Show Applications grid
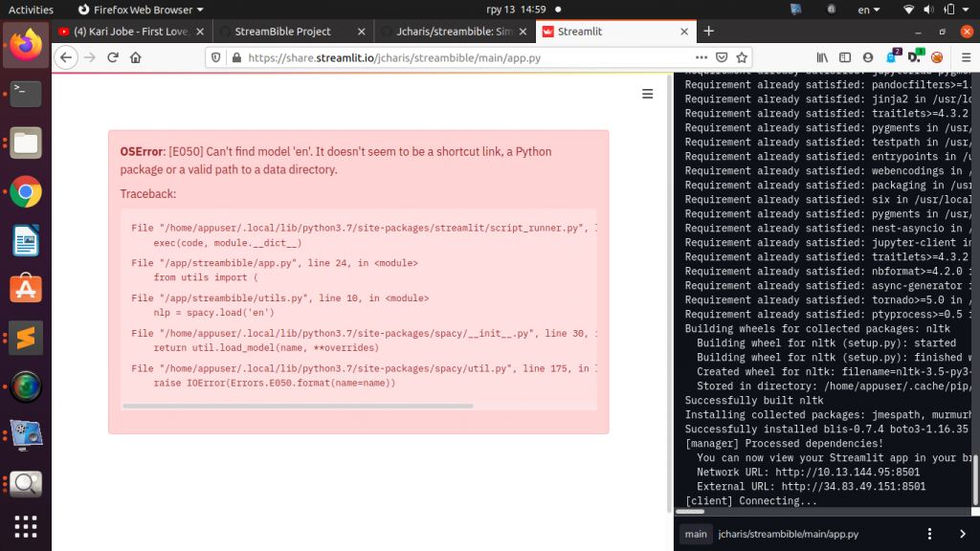This screenshot has width=980, height=551. (26, 527)
